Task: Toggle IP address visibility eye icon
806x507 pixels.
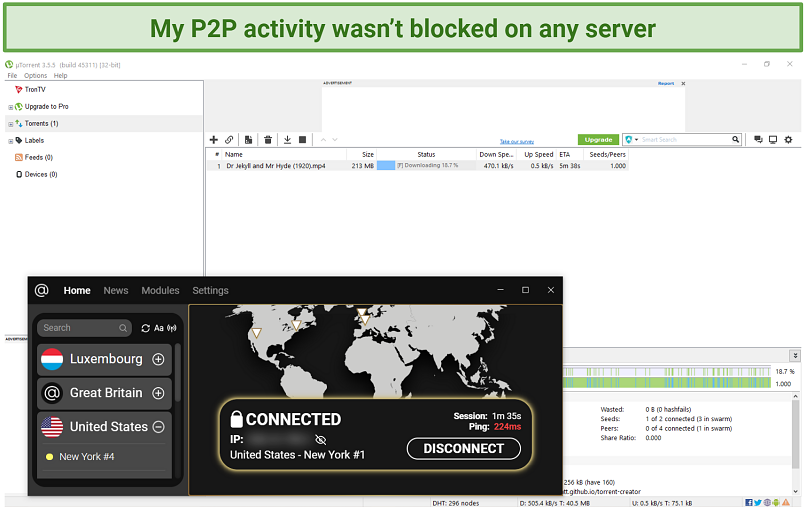Action: [x=320, y=439]
